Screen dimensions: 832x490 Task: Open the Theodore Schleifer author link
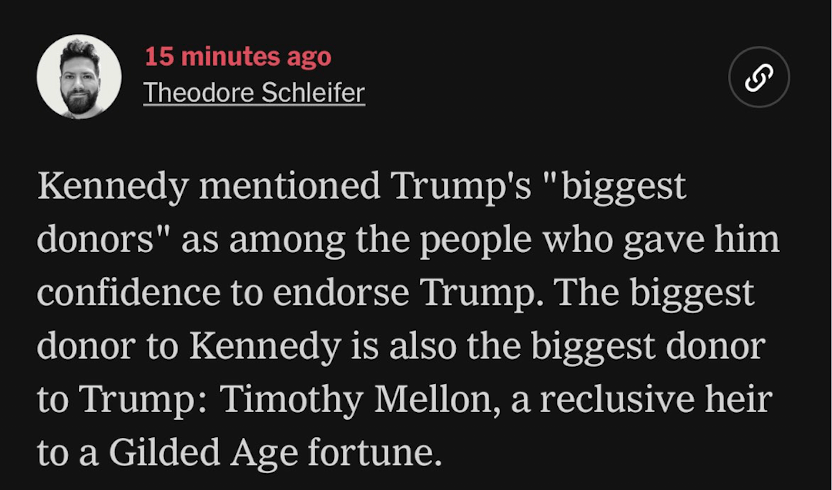click(x=254, y=93)
